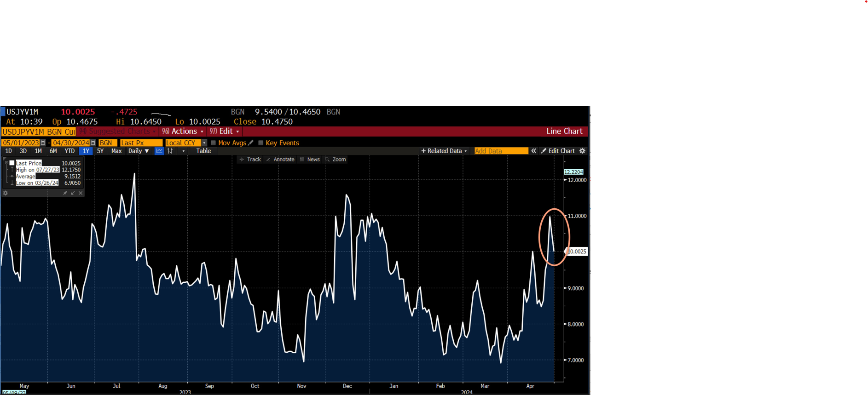Collapse the Last Price legend tree
Screen dimensions: 868x395
[x=6, y=163]
